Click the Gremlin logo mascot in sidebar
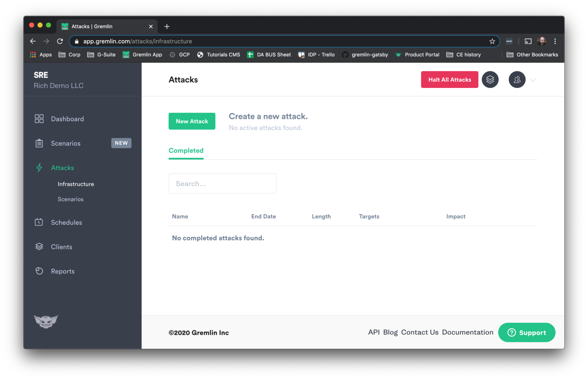The image size is (588, 380). [x=46, y=322]
